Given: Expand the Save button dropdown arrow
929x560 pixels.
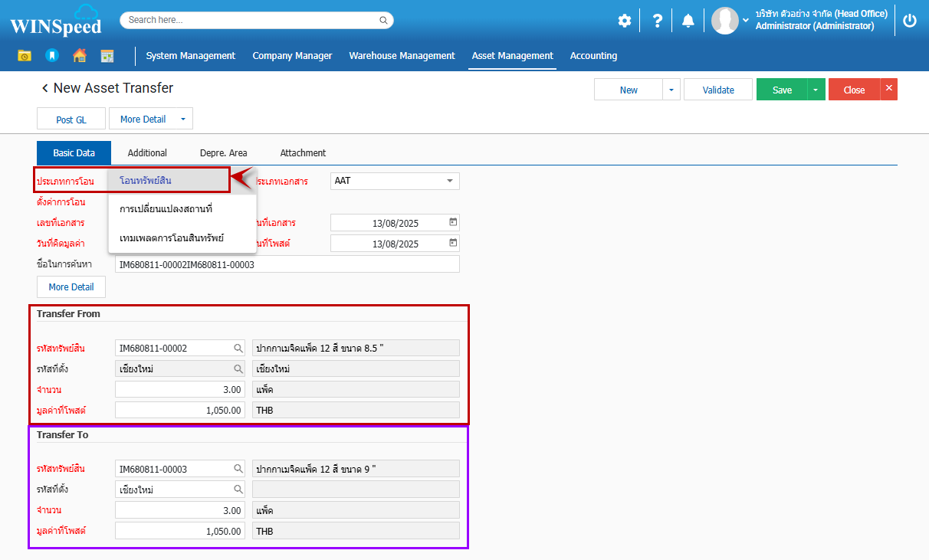Looking at the screenshot, I should 816,90.
